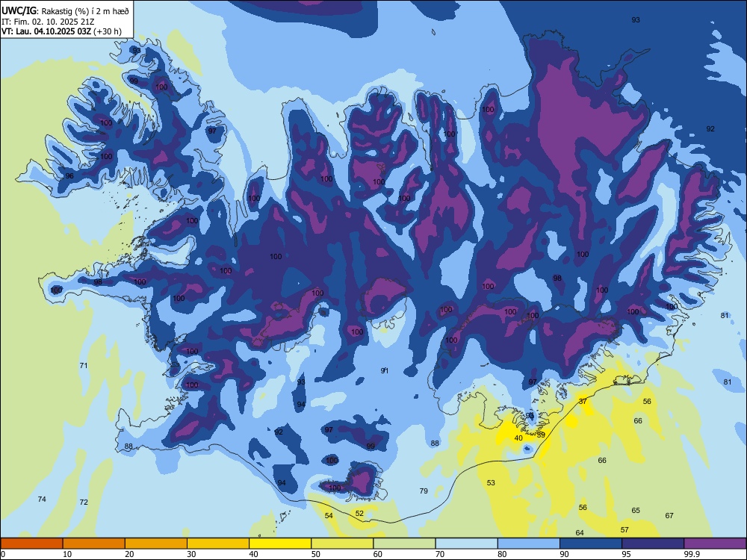
Task: Click the value 67 in the southeast corner
Action: pyautogui.click(x=669, y=515)
